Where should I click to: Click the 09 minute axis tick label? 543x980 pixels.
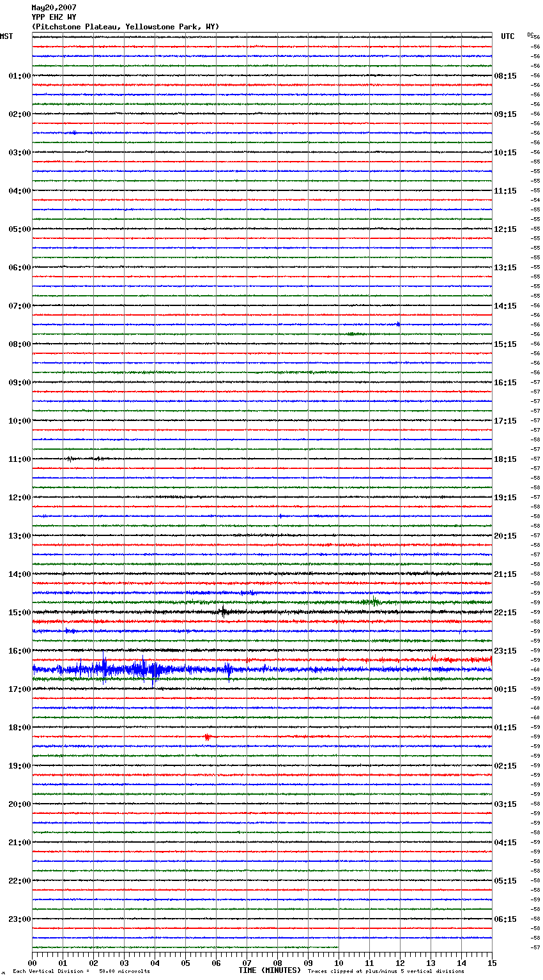coord(308,963)
